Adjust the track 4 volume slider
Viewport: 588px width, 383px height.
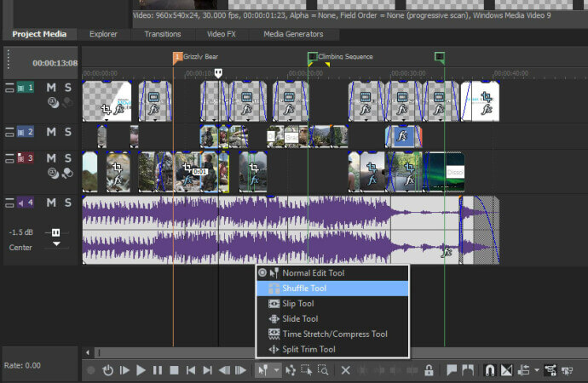pyautogui.click(x=57, y=232)
